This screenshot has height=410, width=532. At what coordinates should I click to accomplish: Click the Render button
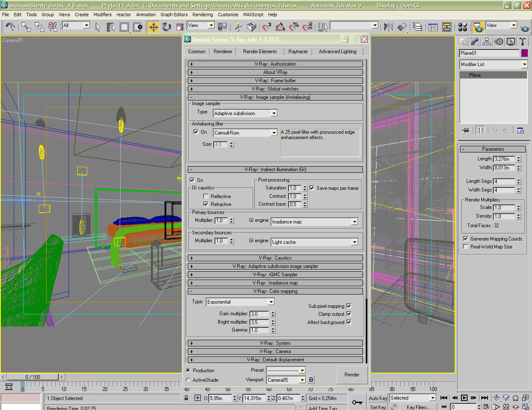click(x=352, y=375)
